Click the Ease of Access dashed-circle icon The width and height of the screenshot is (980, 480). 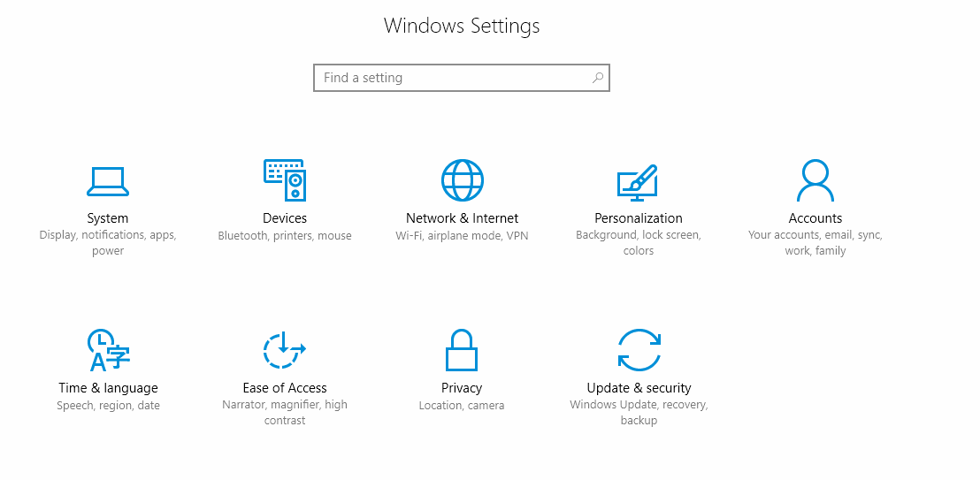284,350
